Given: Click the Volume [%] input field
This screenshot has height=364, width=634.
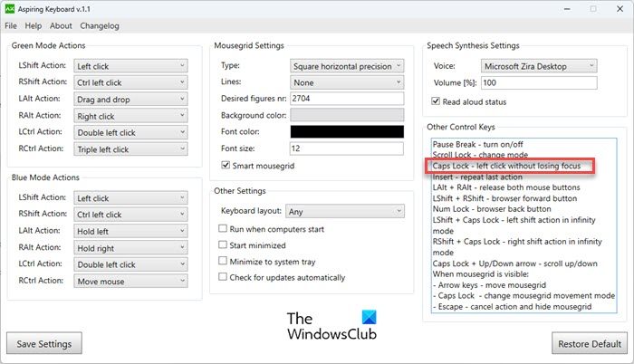Looking at the screenshot, I should [539, 82].
